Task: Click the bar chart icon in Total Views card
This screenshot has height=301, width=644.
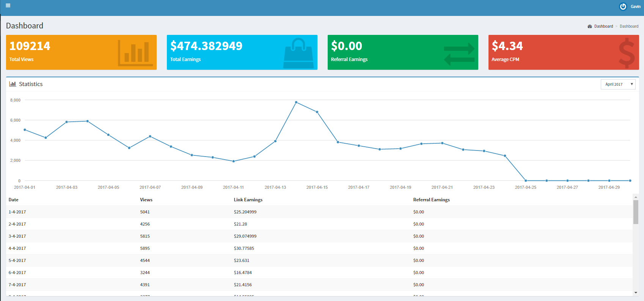Action: coord(135,53)
